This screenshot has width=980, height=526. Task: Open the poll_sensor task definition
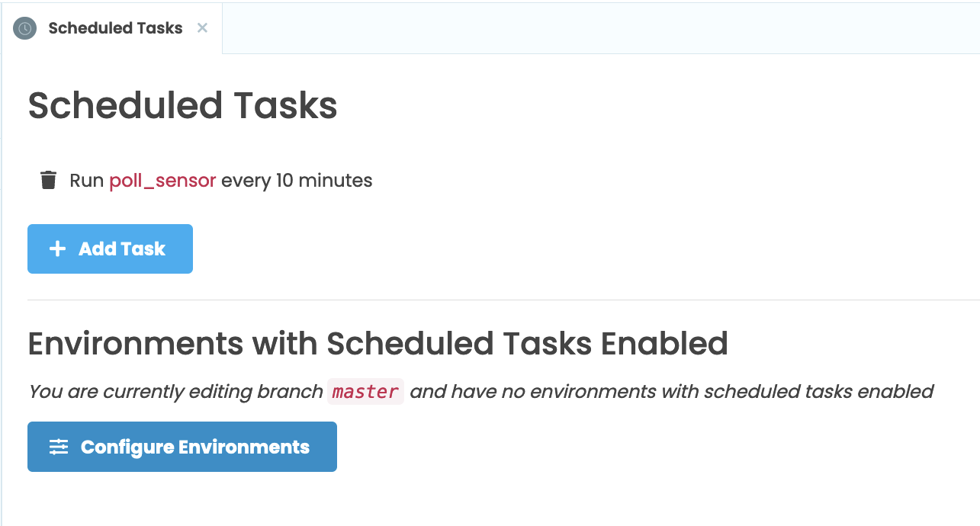(x=162, y=180)
